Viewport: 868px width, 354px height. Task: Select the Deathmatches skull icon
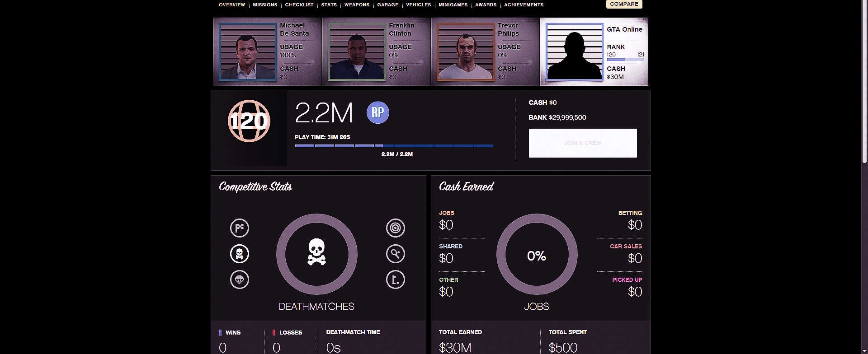pyautogui.click(x=240, y=254)
